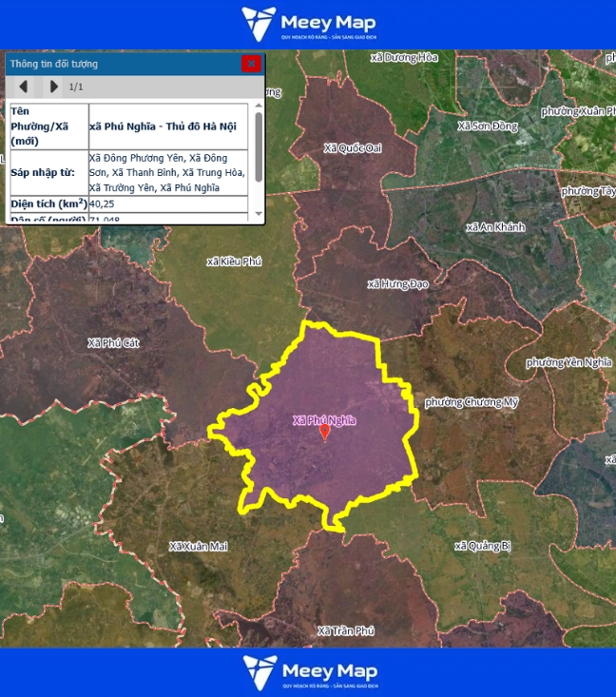Select the xã Kiều Phú map label

coord(234,261)
